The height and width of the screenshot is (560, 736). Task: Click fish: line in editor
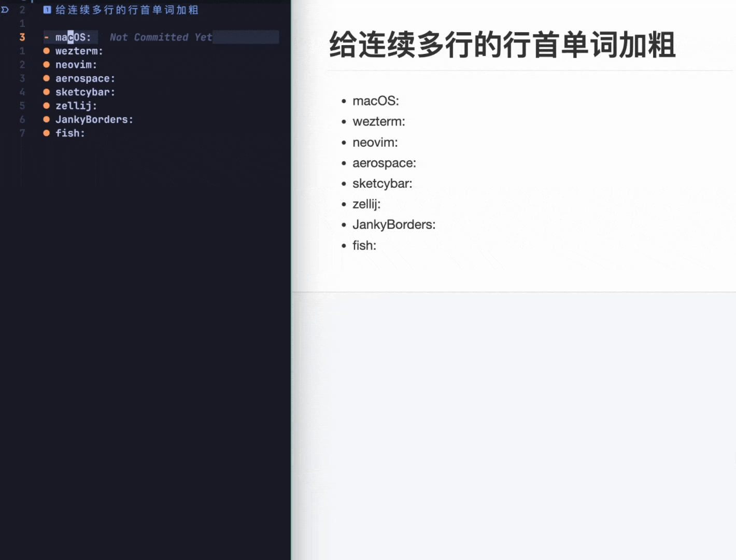[70, 133]
